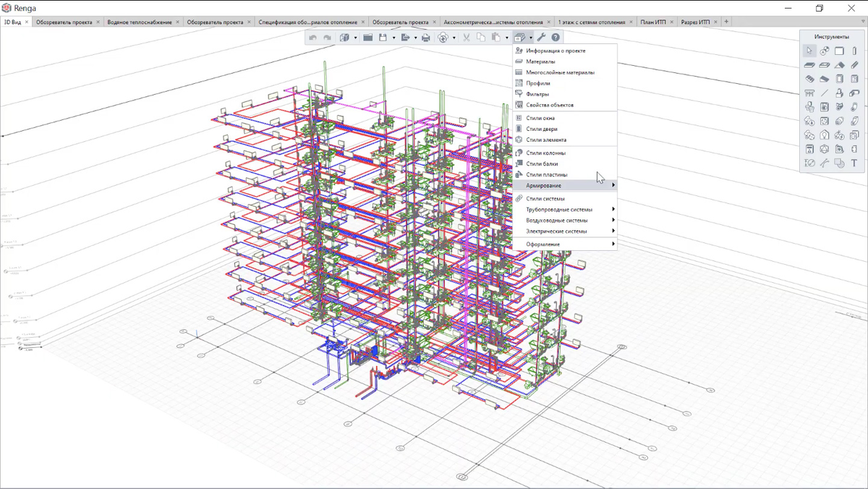Open the dropdown arrow next to Save
The width and height of the screenshot is (868, 489).
click(x=393, y=38)
